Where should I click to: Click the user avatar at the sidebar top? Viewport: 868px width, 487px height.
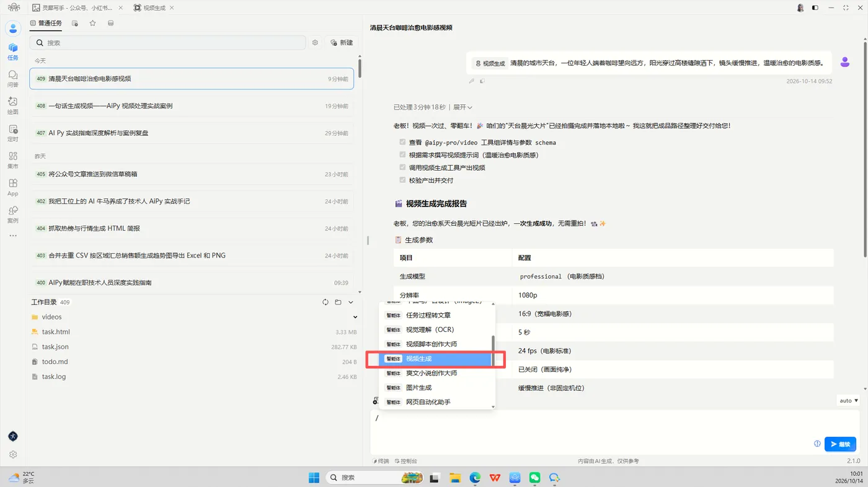[x=13, y=28]
